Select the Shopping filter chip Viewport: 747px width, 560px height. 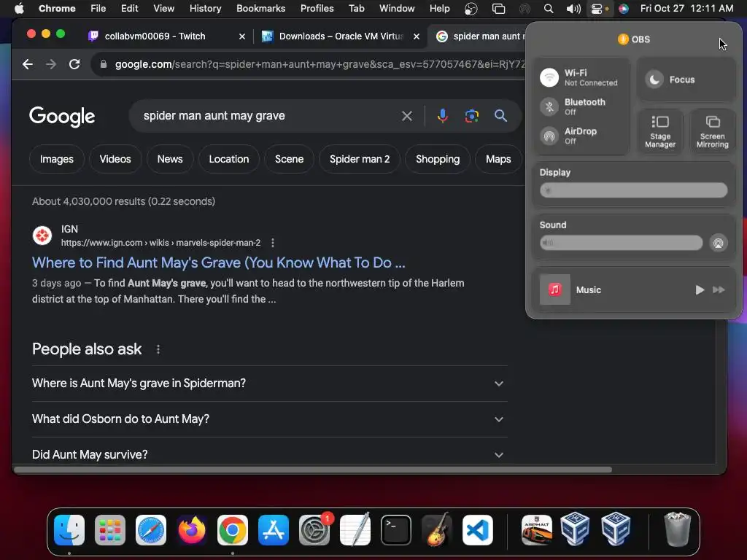pos(438,159)
